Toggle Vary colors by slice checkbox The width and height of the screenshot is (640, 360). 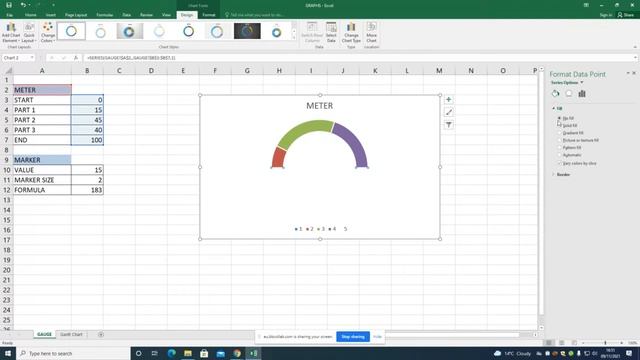tap(559, 163)
